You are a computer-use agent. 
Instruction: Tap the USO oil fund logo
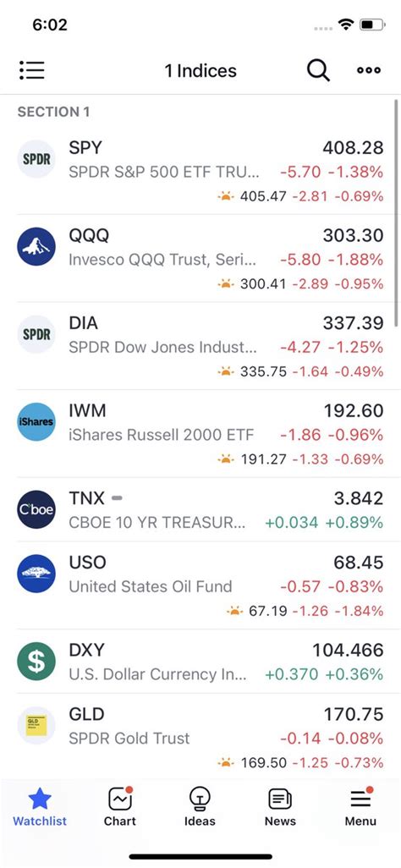coord(36,574)
